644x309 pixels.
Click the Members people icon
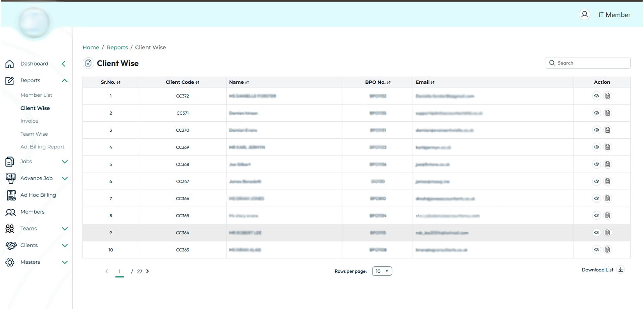click(10, 212)
